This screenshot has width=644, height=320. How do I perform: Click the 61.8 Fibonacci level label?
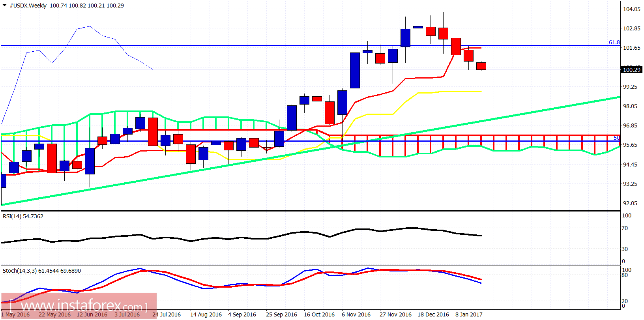click(614, 42)
